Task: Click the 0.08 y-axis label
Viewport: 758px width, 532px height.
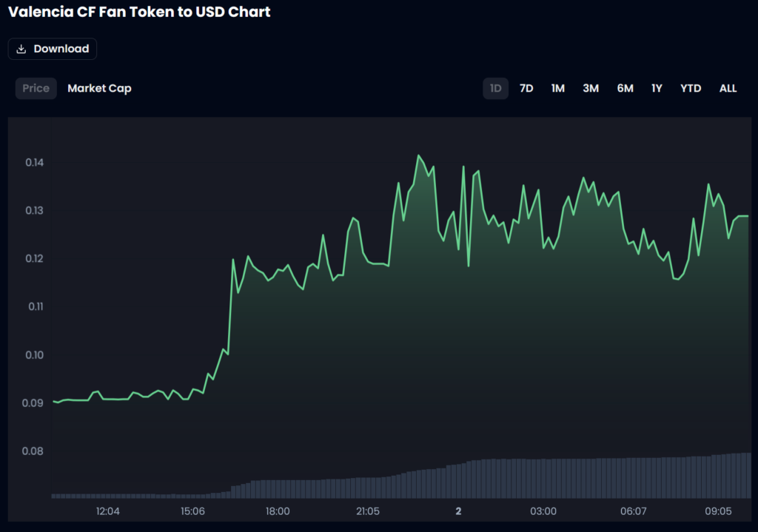Action: [x=33, y=451]
